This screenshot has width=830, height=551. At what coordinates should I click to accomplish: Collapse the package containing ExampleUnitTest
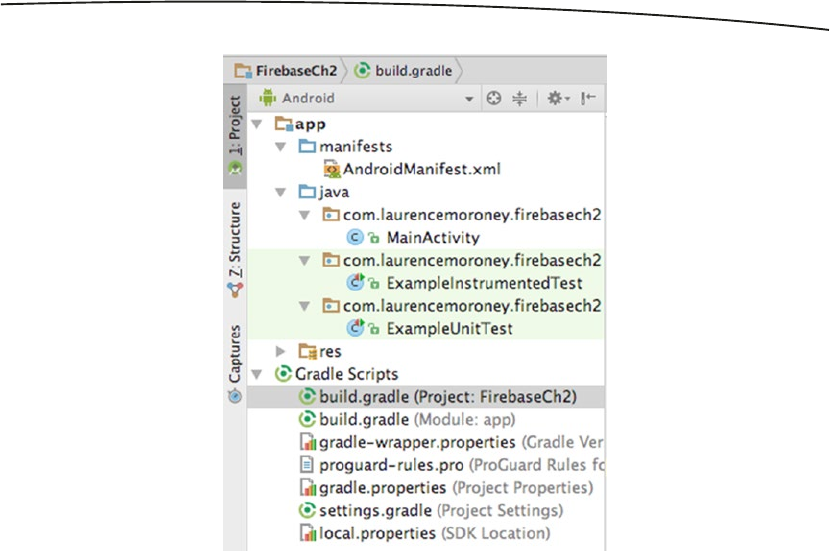coord(304,306)
